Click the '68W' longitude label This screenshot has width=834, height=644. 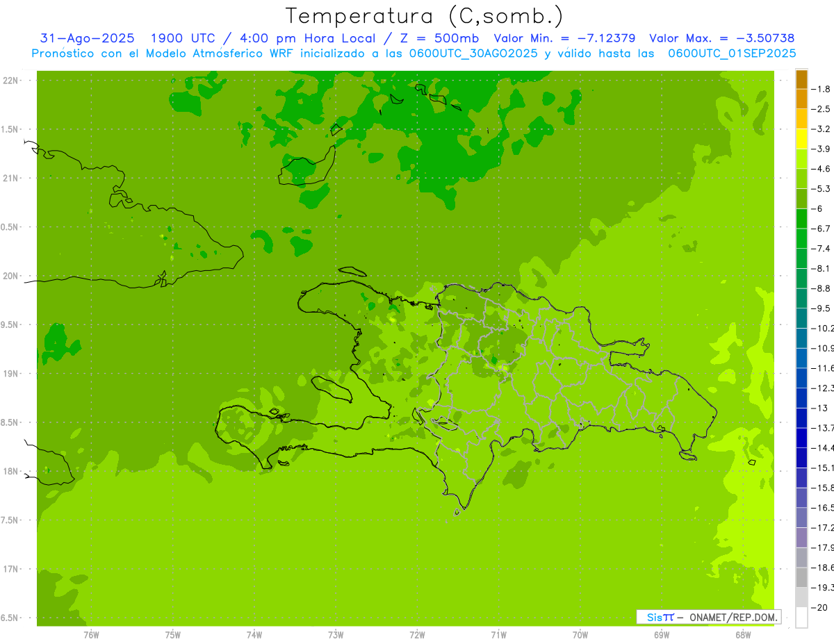click(743, 635)
